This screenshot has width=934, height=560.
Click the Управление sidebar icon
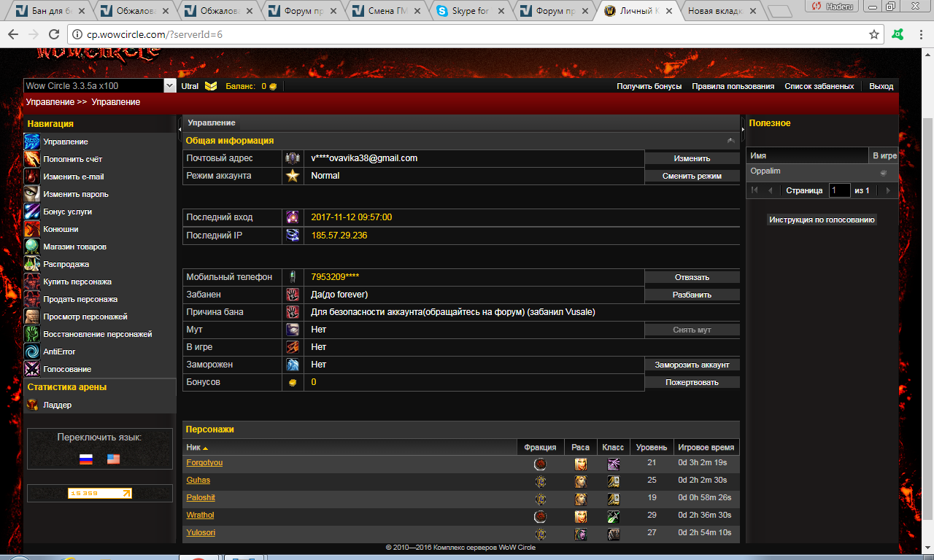click(x=31, y=141)
